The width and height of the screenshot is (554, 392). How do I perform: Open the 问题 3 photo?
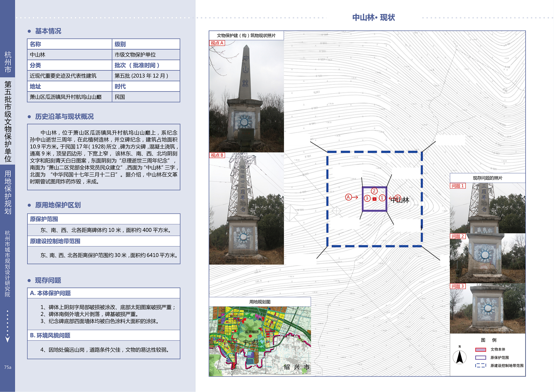point(487,309)
